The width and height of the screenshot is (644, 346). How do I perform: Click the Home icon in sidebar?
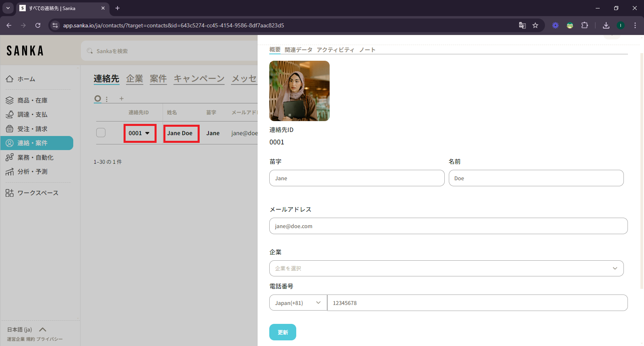(10, 79)
